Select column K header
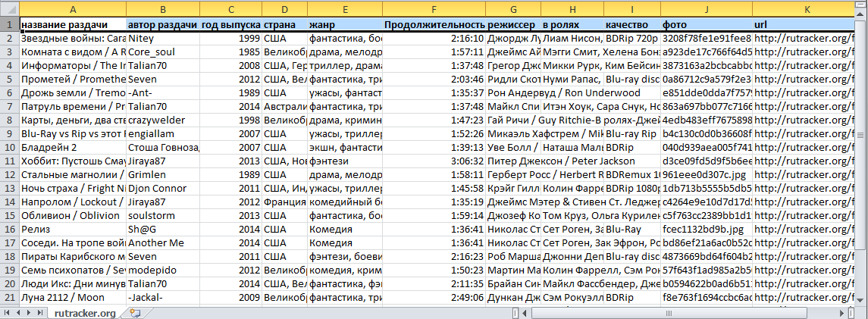The height and width of the screenshot is (319, 868). tap(791, 10)
